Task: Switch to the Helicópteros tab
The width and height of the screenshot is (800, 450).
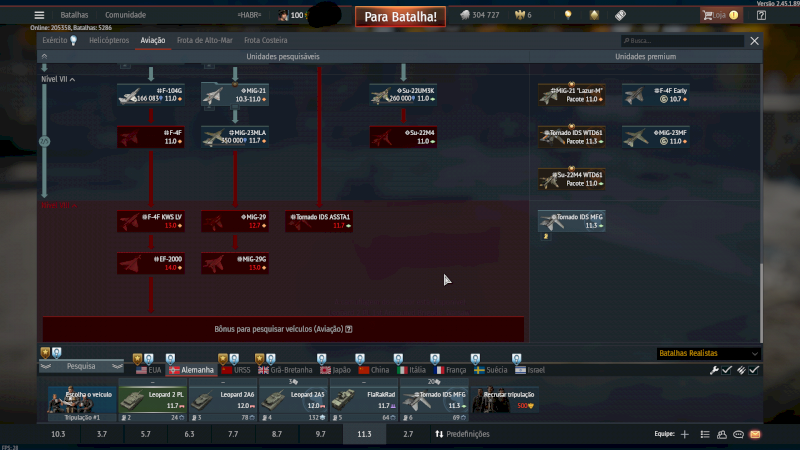Action: coord(109,41)
